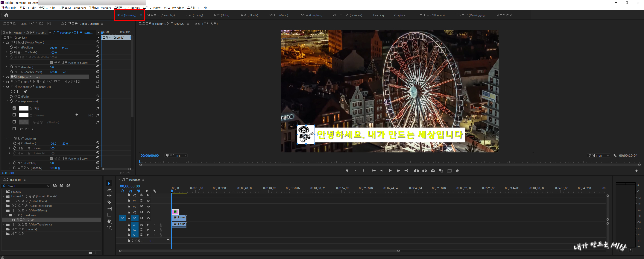The height and width of the screenshot is (259, 644).
Task: Collapse the Vector Motion effect
Action: click(x=4, y=43)
